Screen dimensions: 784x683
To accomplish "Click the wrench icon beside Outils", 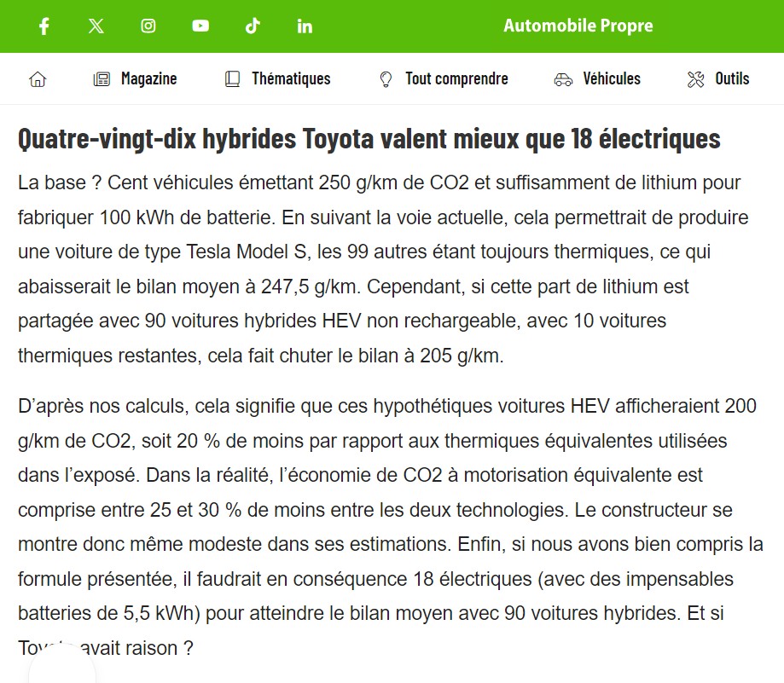I will click(695, 79).
